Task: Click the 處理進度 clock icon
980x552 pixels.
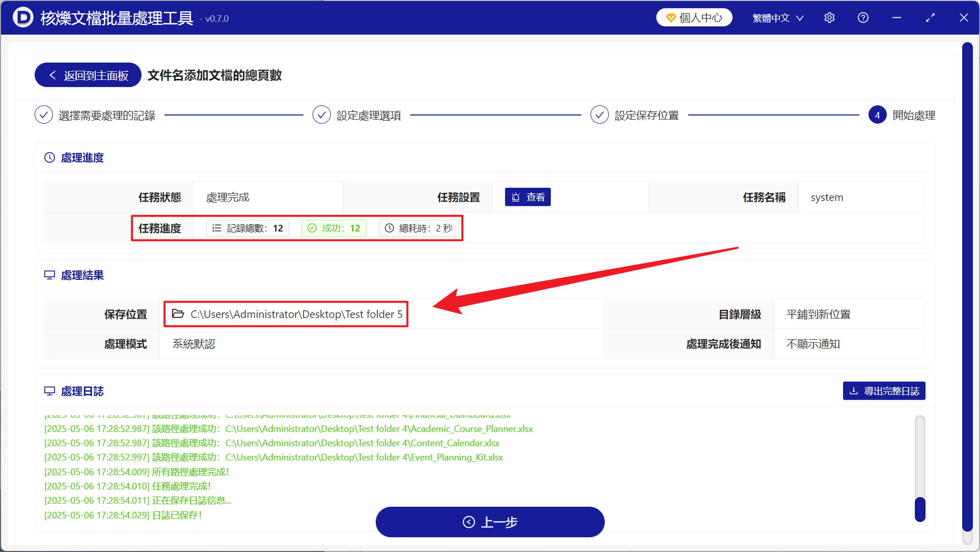Action: pos(50,158)
